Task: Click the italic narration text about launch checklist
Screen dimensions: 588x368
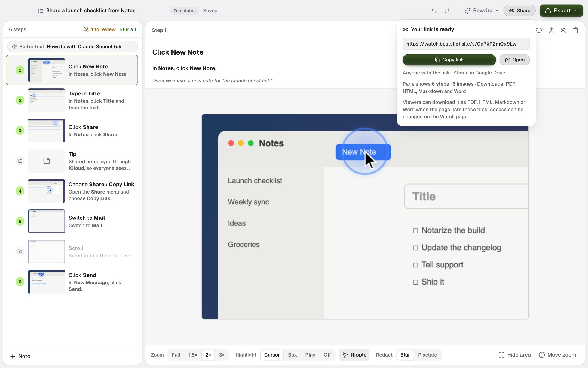Action: click(x=212, y=81)
